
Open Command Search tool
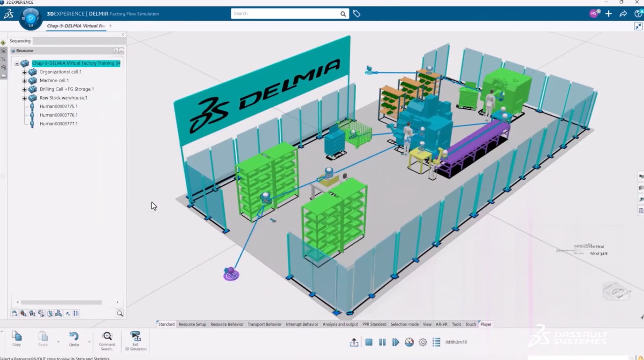pos(107,337)
